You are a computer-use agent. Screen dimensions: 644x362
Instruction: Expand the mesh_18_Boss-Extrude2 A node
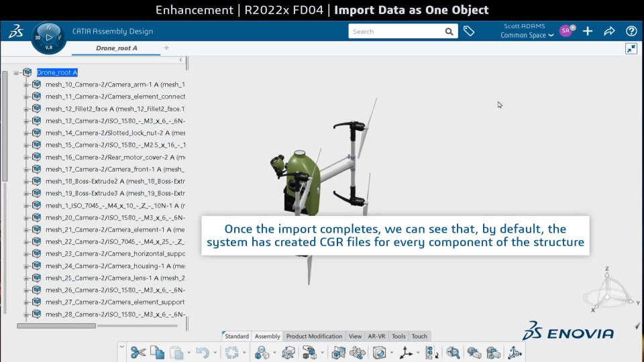point(26,182)
